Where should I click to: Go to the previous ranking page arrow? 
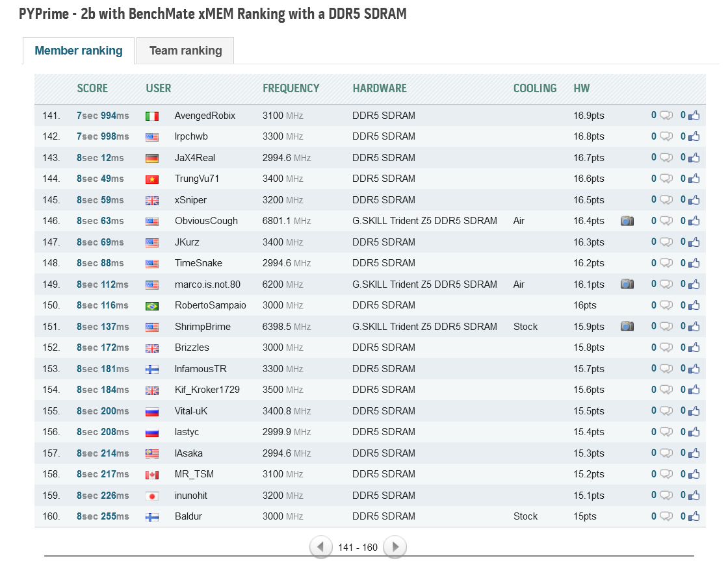320,547
